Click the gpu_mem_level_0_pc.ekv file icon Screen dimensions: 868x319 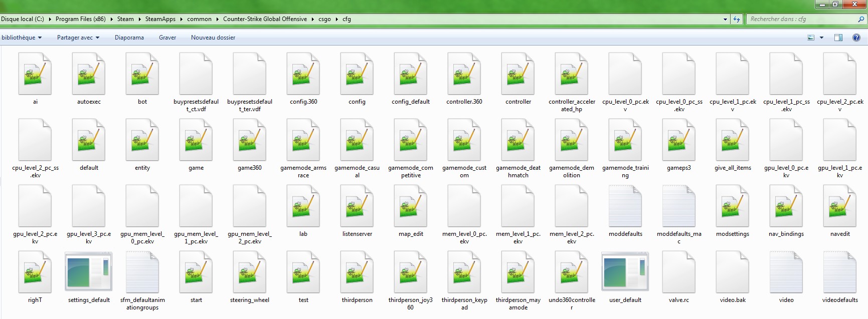(x=142, y=206)
